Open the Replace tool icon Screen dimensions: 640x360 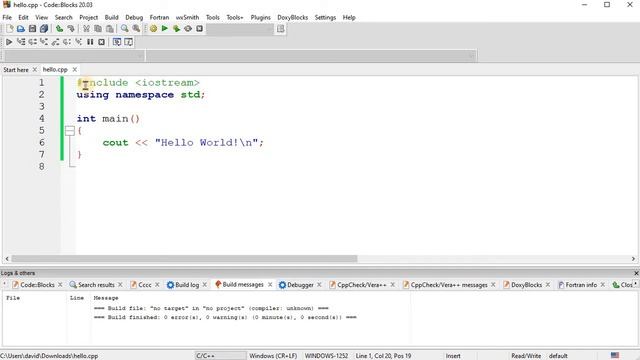(136, 29)
